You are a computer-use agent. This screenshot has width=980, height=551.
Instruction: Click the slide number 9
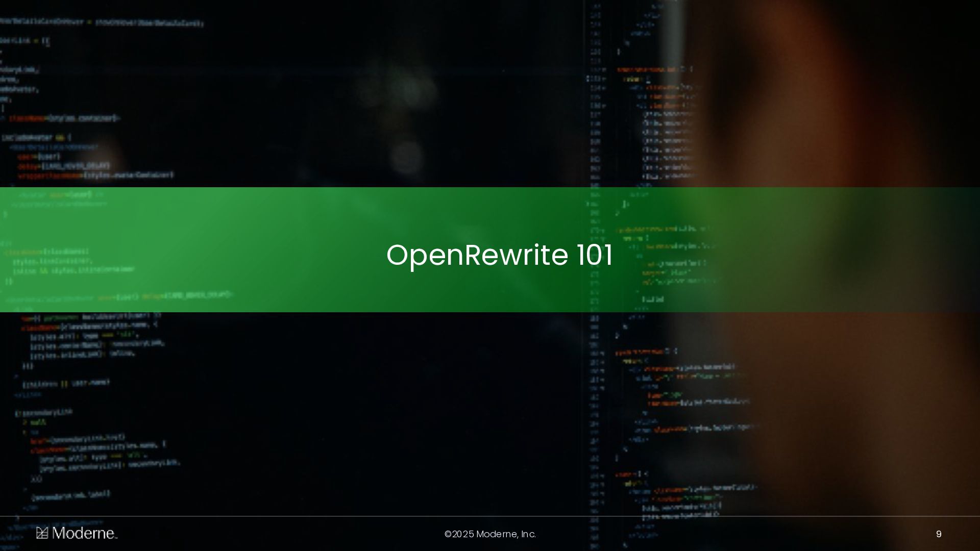pos(938,534)
